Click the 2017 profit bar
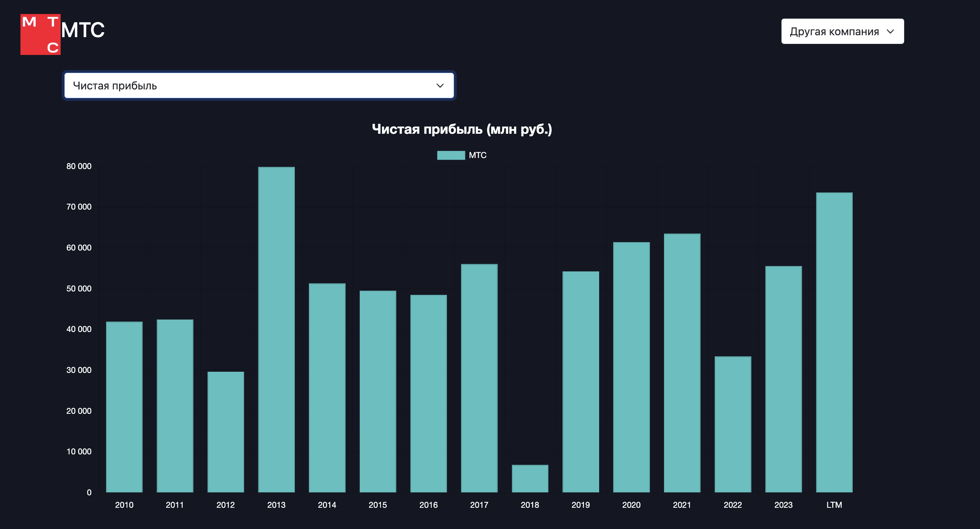980x529 pixels. click(x=479, y=379)
